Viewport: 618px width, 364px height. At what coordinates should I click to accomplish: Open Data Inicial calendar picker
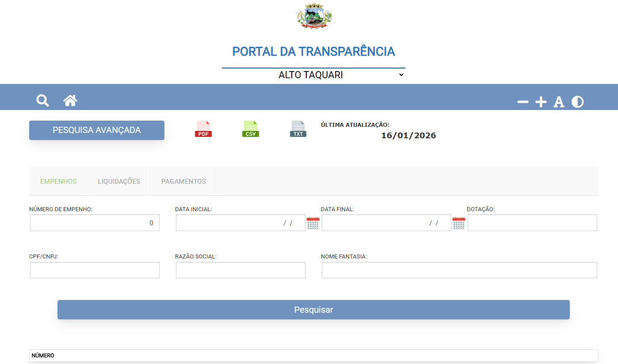pyautogui.click(x=313, y=224)
